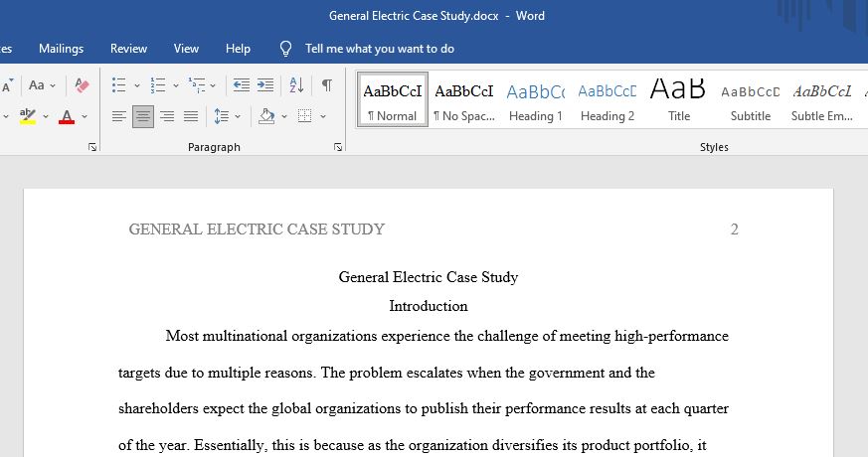Open Paragraph settings dialog launcher
This screenshot has height=457, width=868.
[x=338, y=147]
